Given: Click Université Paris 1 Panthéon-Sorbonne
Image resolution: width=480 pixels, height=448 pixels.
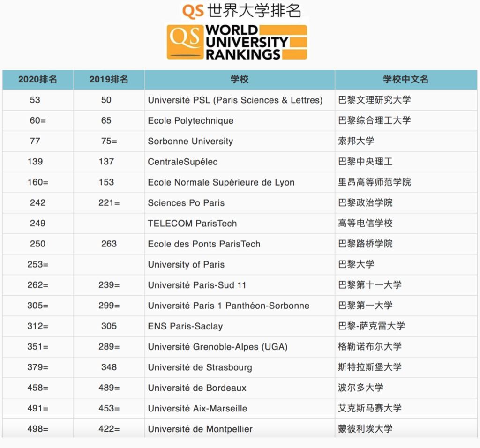Looking at the screenshot, I should point(228,306).
